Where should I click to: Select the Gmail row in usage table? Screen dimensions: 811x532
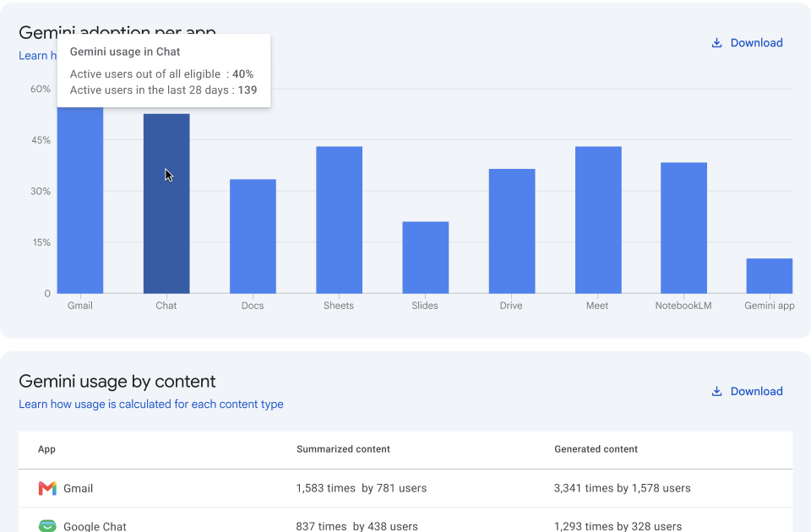click(x=405, y=489)
